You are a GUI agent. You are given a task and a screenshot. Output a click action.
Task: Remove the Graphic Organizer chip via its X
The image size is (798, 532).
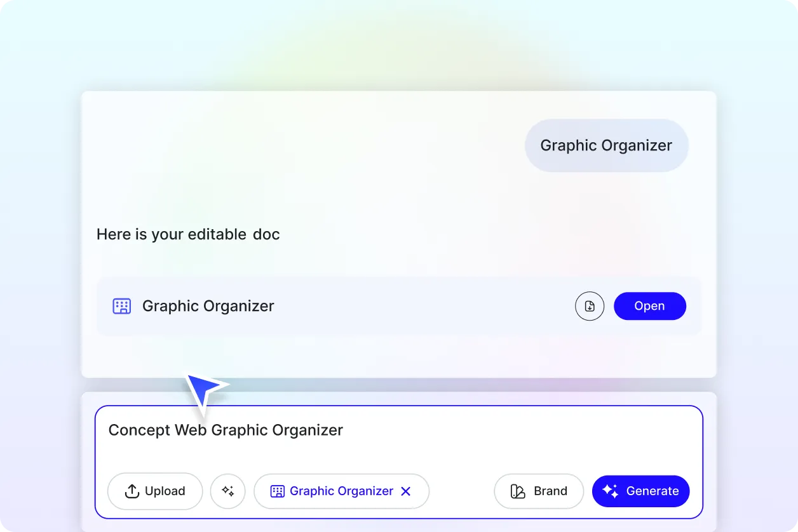406,491
